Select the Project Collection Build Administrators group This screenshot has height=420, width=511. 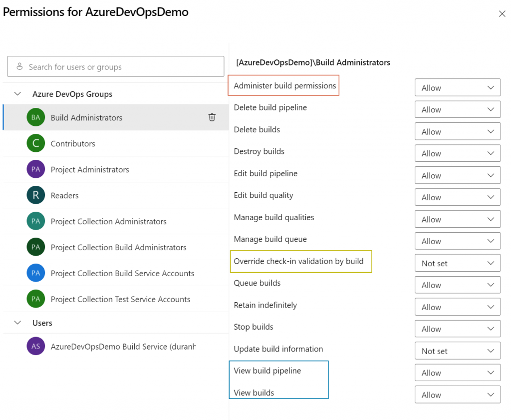[x=119, y=248]
